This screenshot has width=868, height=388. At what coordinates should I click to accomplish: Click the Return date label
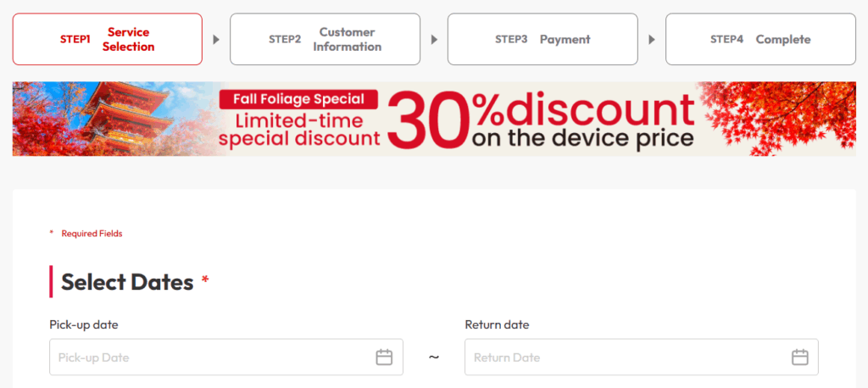pyautogui.click(x=497, y=324)
